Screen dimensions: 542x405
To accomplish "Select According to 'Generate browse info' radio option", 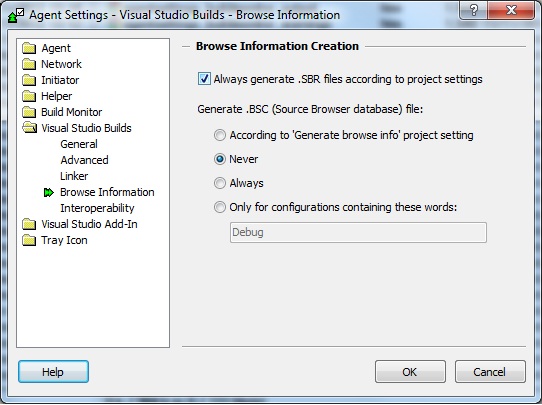I will (220, 135).
